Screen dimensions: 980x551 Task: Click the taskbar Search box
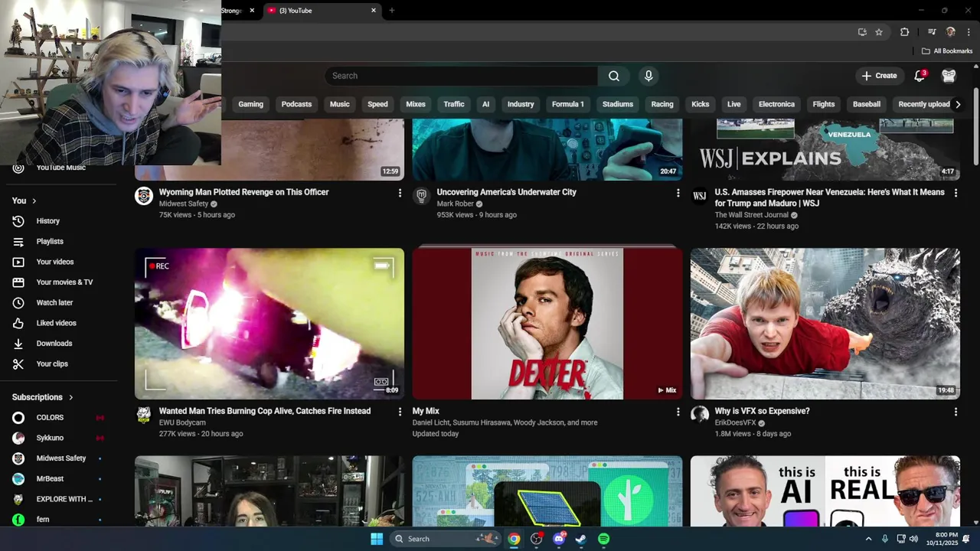coord(446,539)
